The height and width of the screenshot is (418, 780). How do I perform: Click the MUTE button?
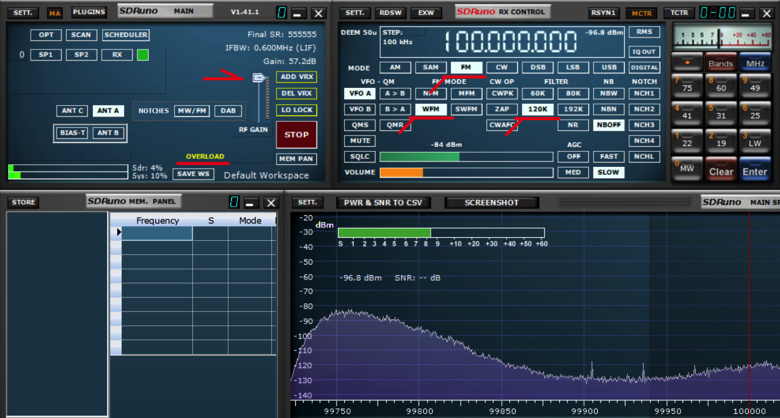click(360, 141)
